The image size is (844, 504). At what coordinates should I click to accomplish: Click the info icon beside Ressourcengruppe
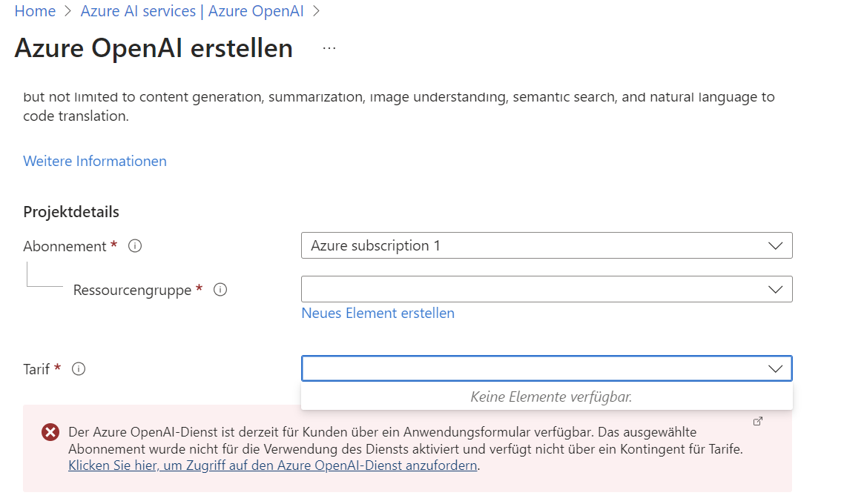pyautogui.click(x=220, y=290)
